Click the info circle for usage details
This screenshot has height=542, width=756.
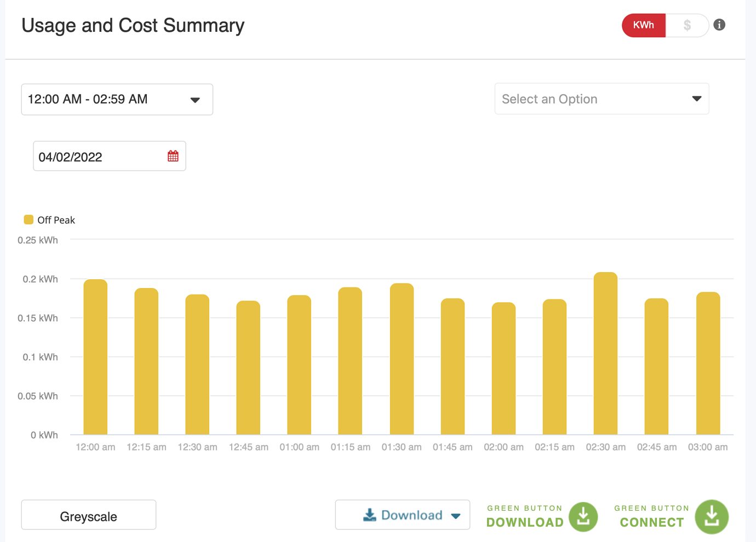pos(719,25)
